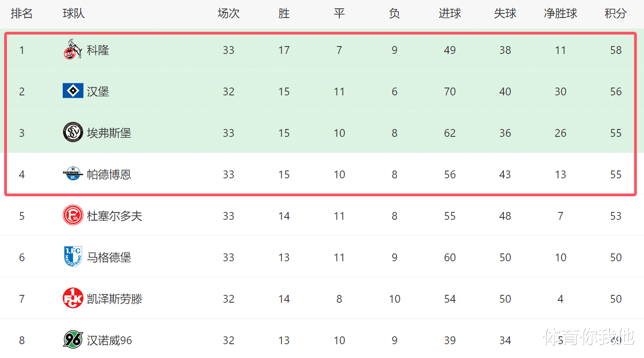Click team name 凯泽斯劳滕
644x358 pixels.
tap(115, 299)
